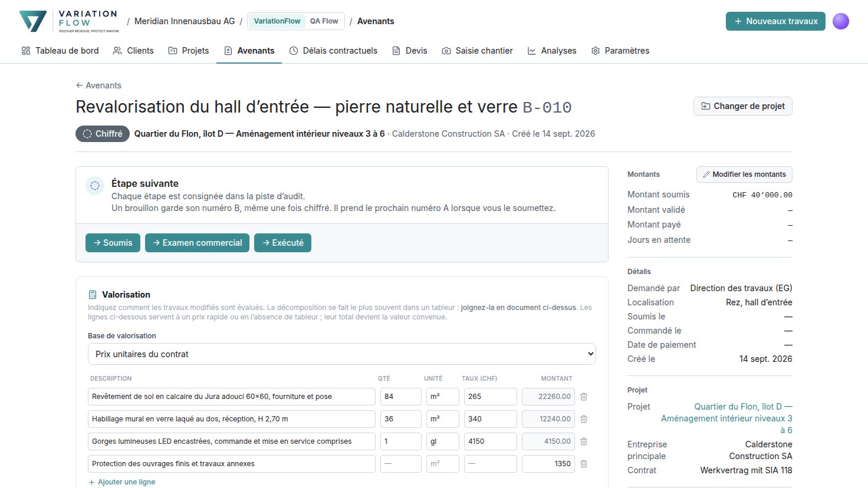Edit the rate field showing 340
The height and width of the screenshot is (488, 868).
(491, 419)
